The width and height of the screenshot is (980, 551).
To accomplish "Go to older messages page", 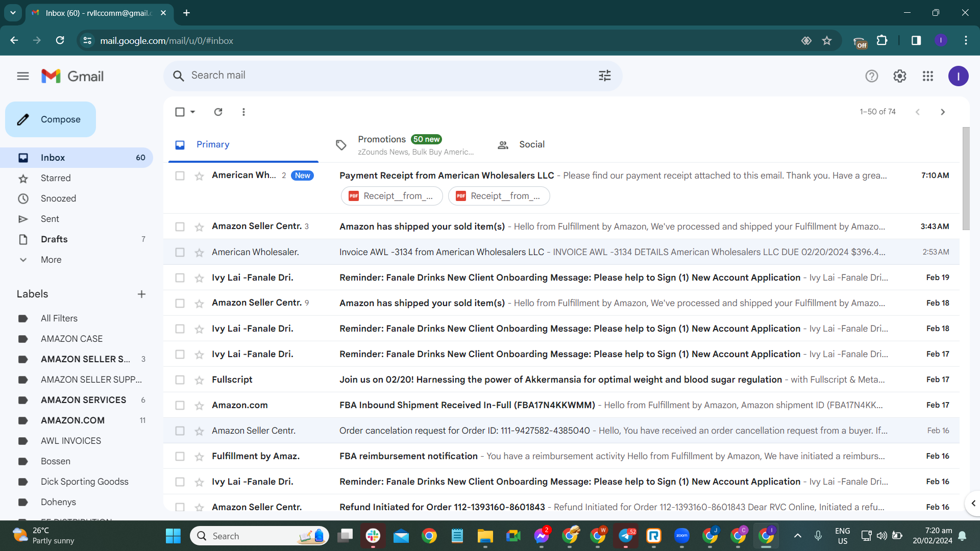I will tap(943, 112).
